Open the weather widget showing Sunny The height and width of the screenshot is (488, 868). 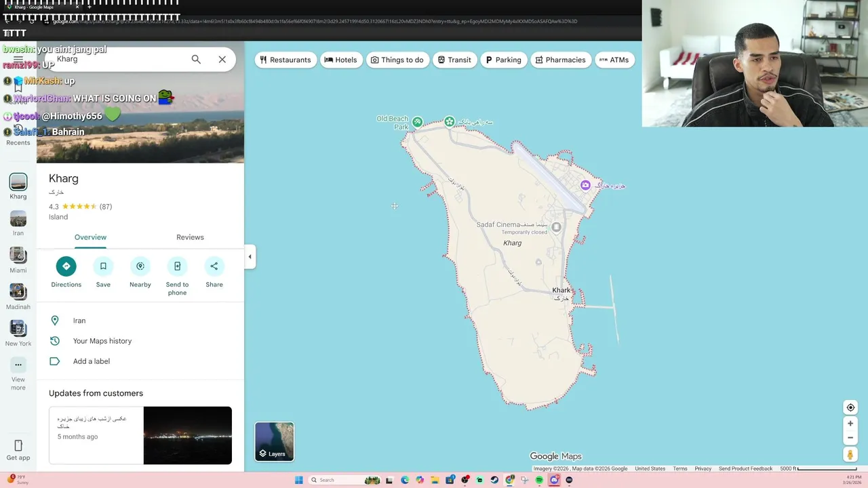click(x=18, y=479)
